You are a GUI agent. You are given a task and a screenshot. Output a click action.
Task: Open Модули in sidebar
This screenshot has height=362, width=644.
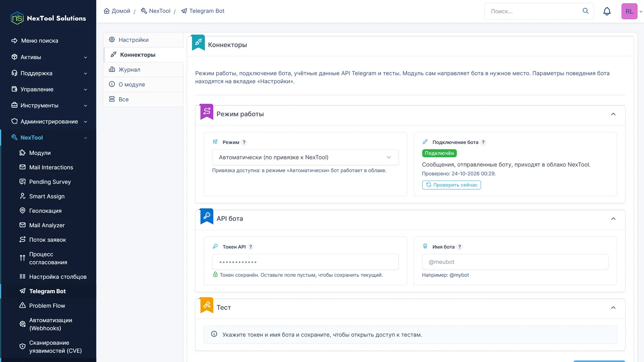click(48, 153)
